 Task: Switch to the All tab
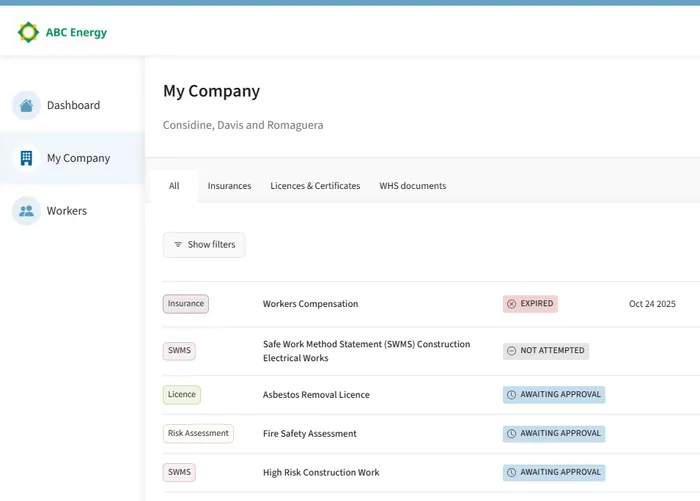(174, 186)
